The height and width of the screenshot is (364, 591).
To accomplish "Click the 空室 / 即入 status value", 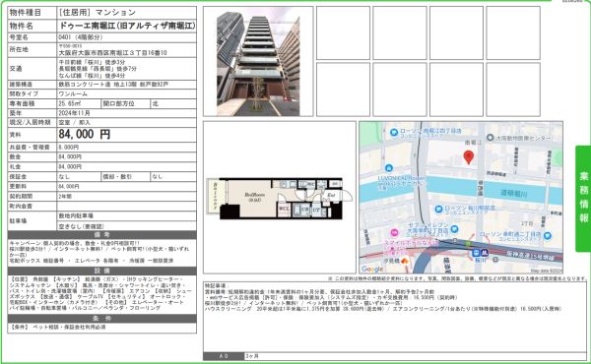I will 74,123.
